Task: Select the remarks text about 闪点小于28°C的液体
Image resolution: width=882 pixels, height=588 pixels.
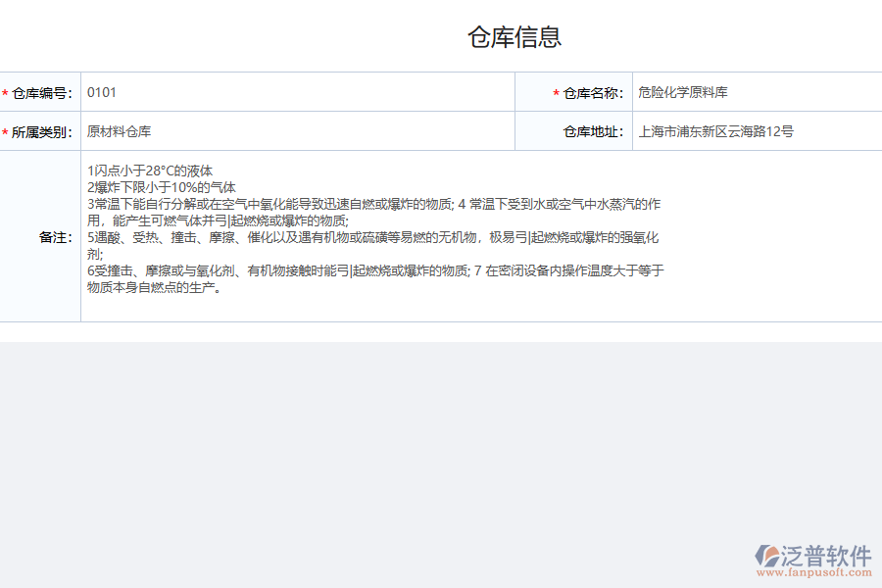Action: point(152,169)
